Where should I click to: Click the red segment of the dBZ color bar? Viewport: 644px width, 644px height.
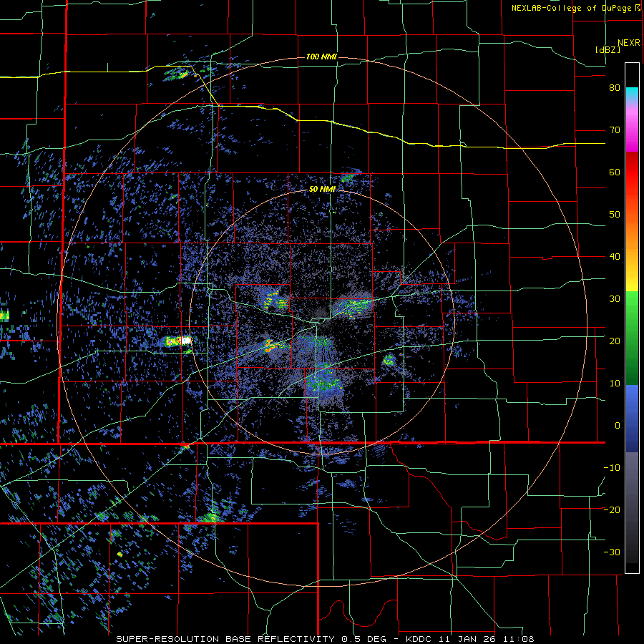point(632,173)
